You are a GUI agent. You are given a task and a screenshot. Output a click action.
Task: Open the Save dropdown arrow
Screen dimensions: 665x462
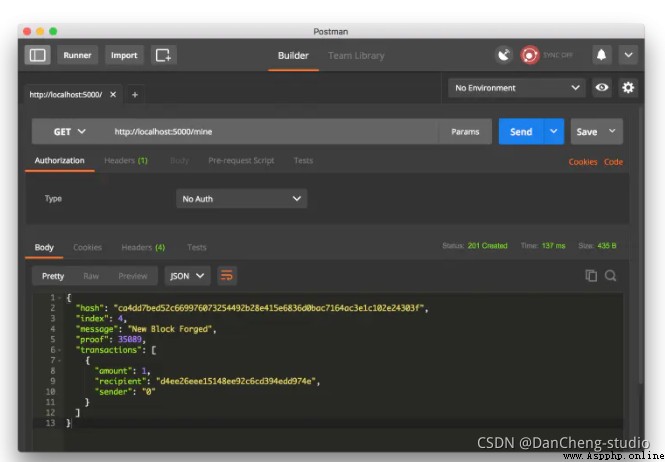coord(612,131)
